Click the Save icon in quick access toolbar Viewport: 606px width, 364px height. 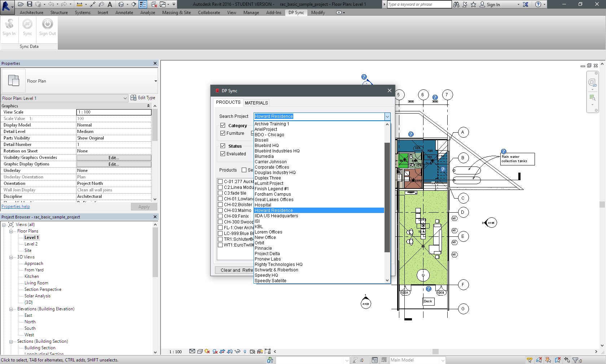30,4
